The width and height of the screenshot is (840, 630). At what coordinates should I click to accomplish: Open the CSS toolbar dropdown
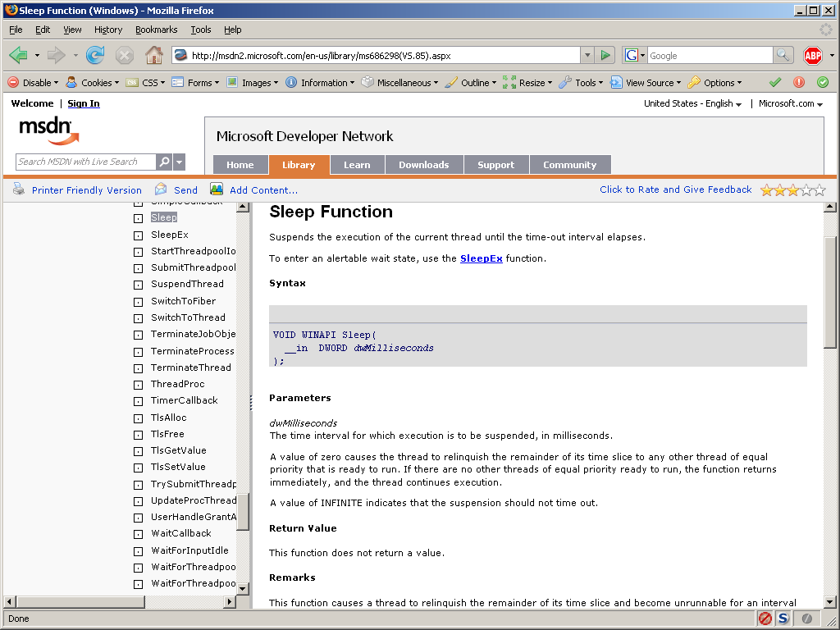tap(145, 83)
